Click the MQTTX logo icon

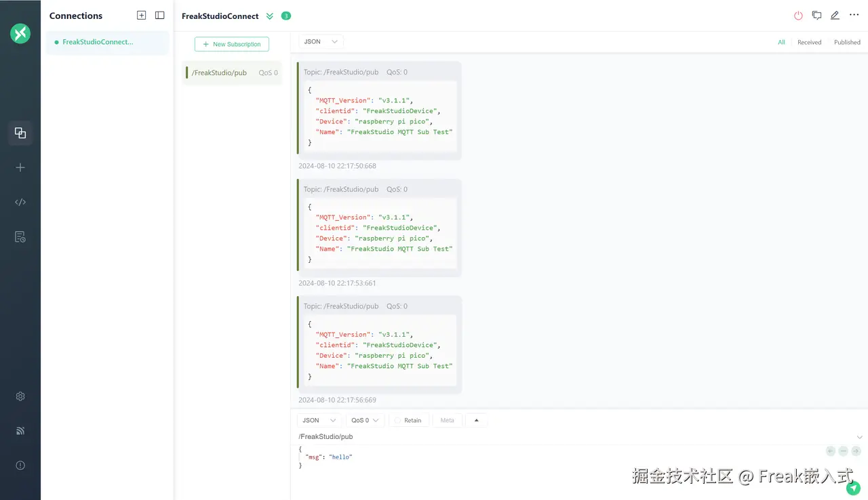pos(20,33)
